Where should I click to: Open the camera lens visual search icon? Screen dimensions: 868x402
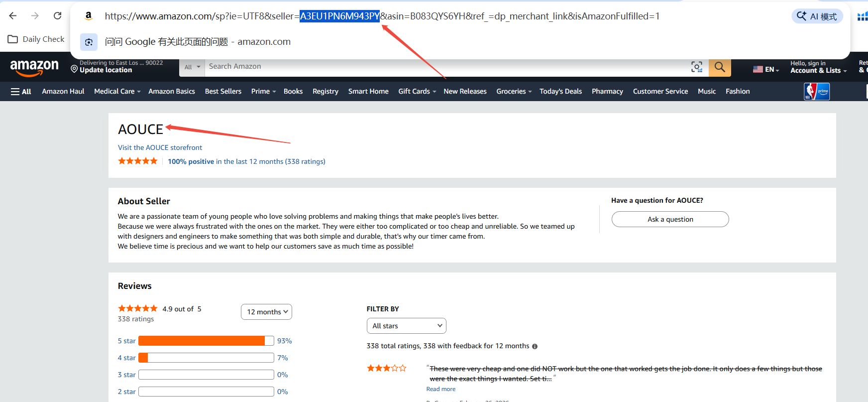[x=696, y=67]
